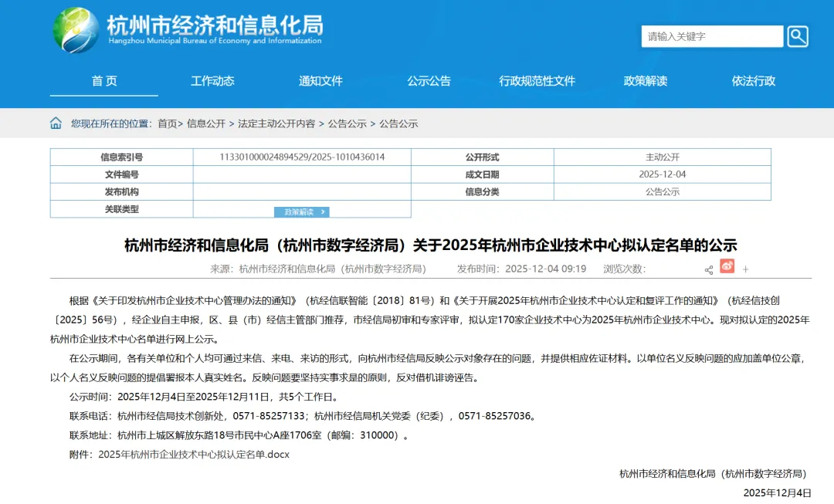The height and width of the screenshot is (504, 834).
Task: Click the 信息公开 breadcrumb link
Action: pos(206,123)
